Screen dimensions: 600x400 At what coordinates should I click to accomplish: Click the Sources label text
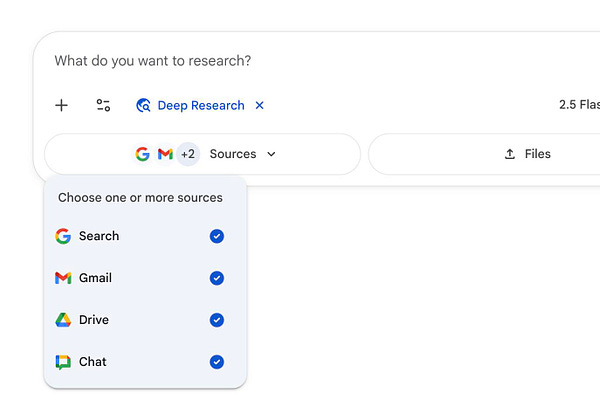point(233,154)
